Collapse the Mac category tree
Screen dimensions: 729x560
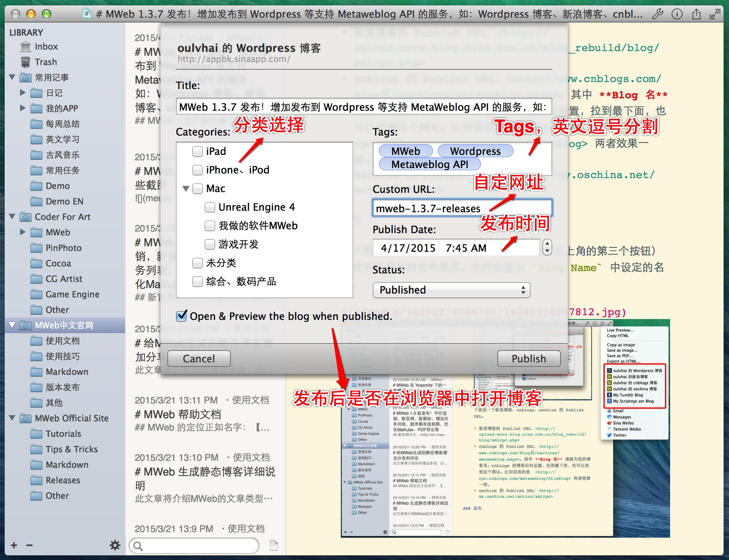click(186, 189)
